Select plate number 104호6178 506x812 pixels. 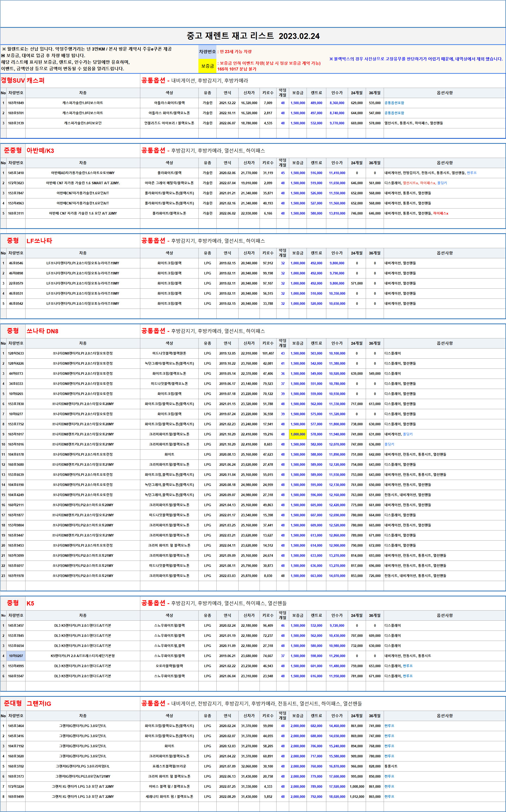click(16, 454)
